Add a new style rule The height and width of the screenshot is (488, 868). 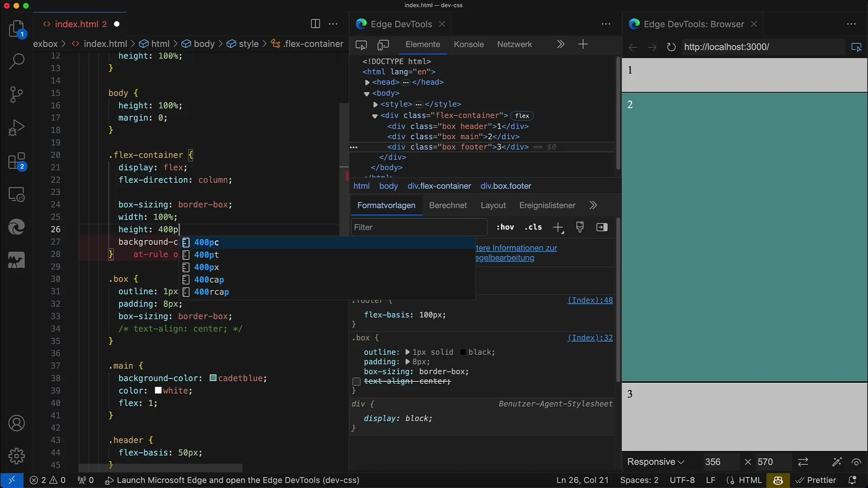(x=558, y=227)
